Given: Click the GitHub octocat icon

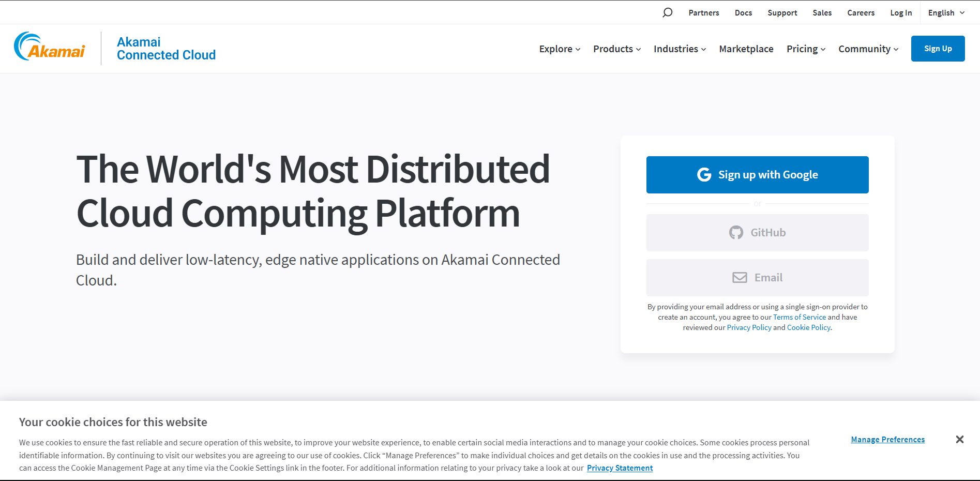Looking at the screenshot, I should [x=736, y=232].
